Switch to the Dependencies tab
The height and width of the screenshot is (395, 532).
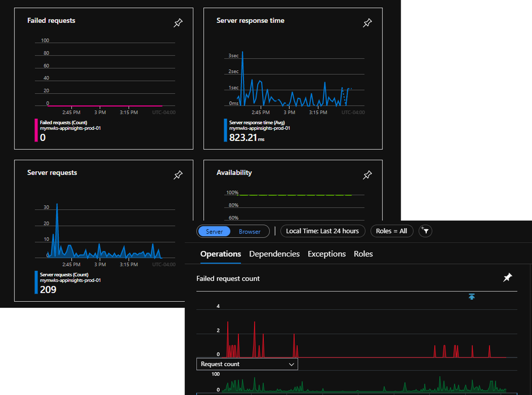pyautogui.click(x=274, y=254)
